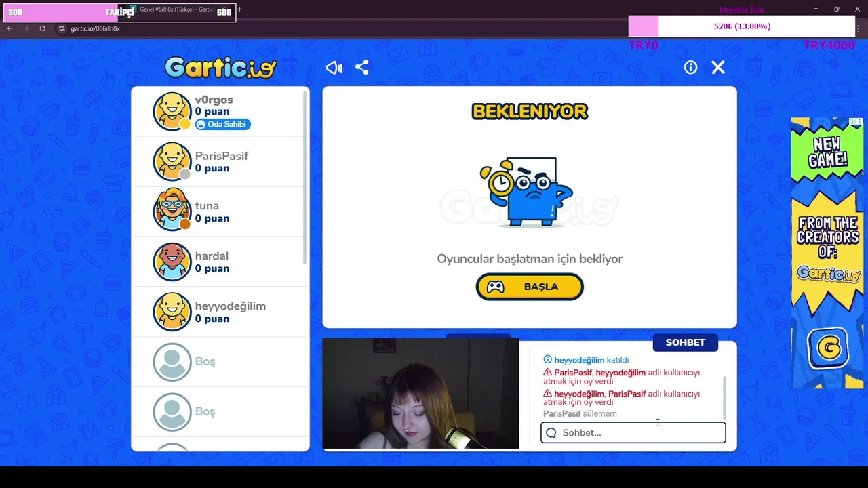868x488 pixels.
Task: Click the waiting clock mascot image
Action: [x=527, y=192]
